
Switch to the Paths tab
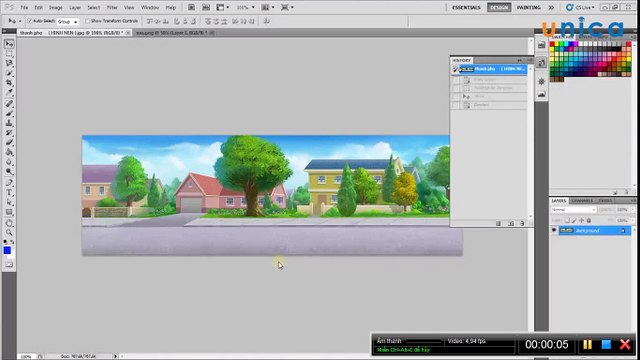tap(605, 201)
